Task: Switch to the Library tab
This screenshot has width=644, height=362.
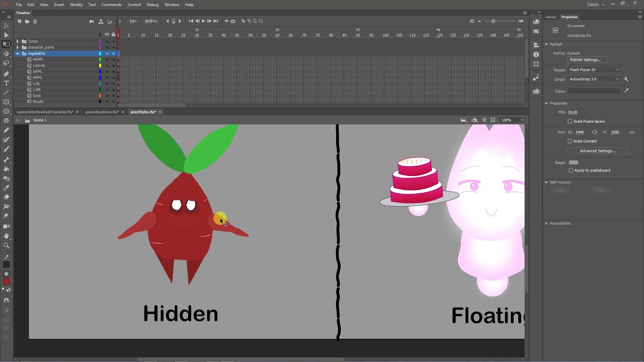Action: (x=551, y=17)
